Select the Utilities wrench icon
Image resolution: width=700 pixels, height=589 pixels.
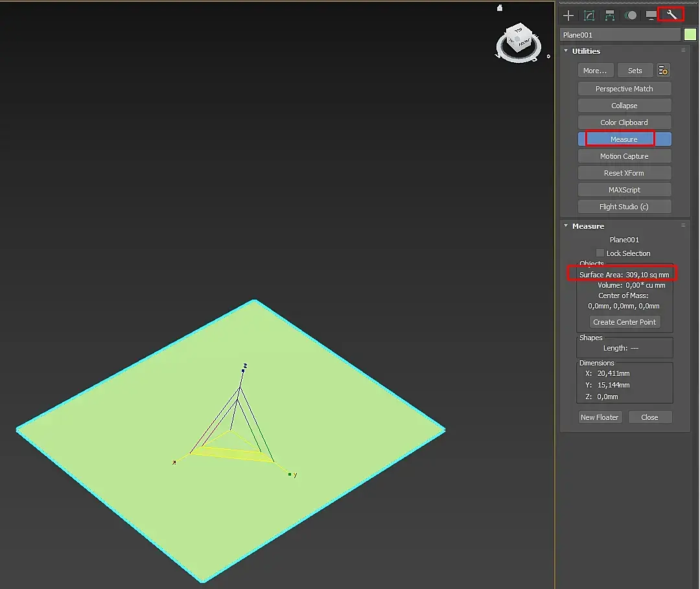click(x=671, y=15)
